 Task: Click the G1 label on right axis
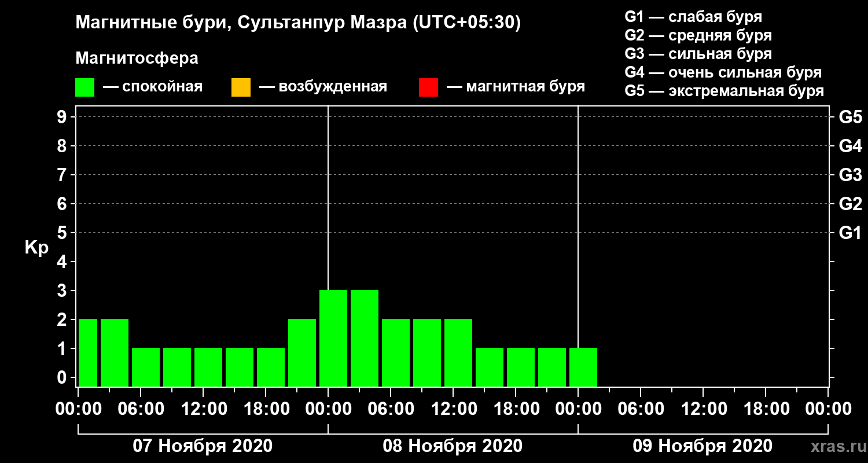point(850,233)
